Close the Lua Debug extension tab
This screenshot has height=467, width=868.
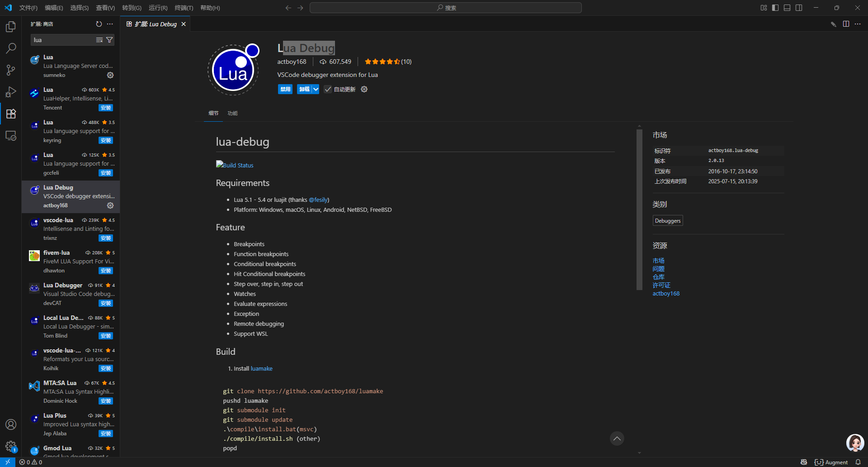click(184, 24)
